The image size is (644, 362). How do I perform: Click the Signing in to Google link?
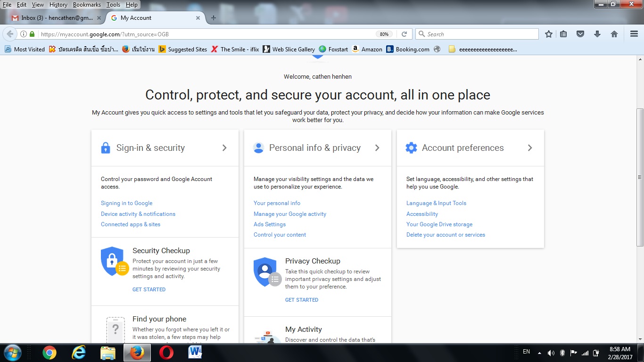pyautogui.click(x=127, y=203)
